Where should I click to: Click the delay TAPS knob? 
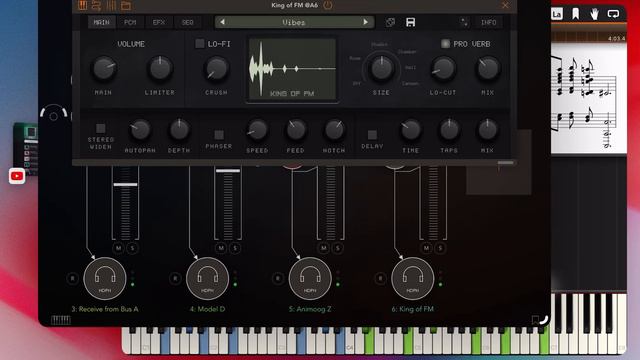coord(449,130)
